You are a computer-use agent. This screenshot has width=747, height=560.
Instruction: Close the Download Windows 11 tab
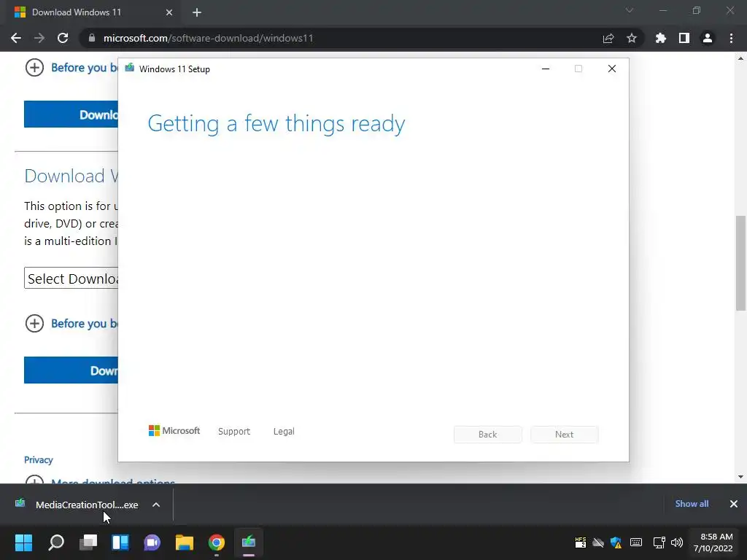(169, 12)
